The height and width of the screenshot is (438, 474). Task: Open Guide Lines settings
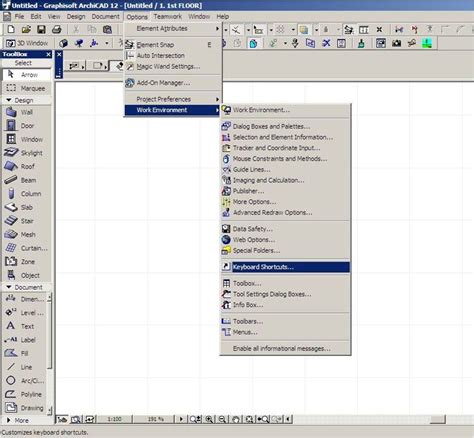(x=285, y=169)
